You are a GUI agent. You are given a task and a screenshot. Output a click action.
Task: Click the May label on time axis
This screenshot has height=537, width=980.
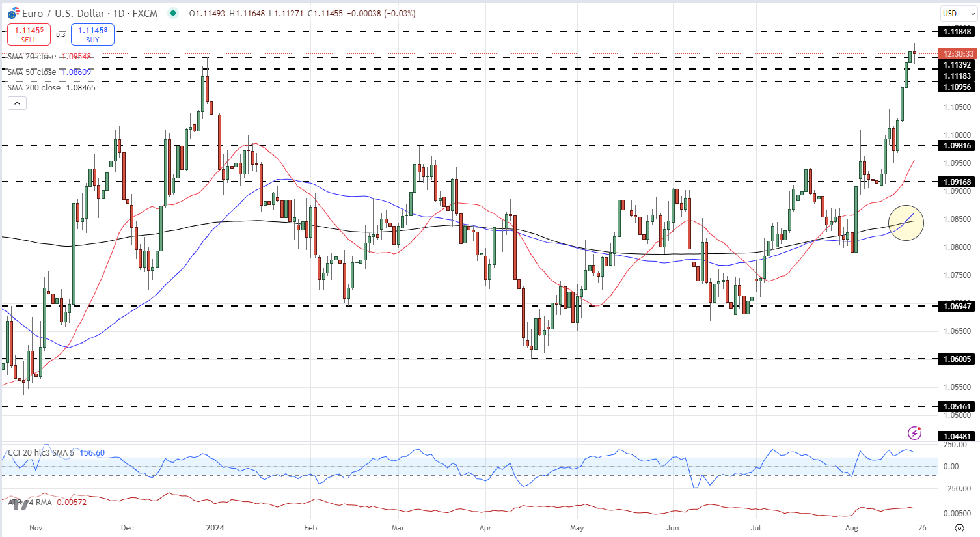tap(577, 527)
